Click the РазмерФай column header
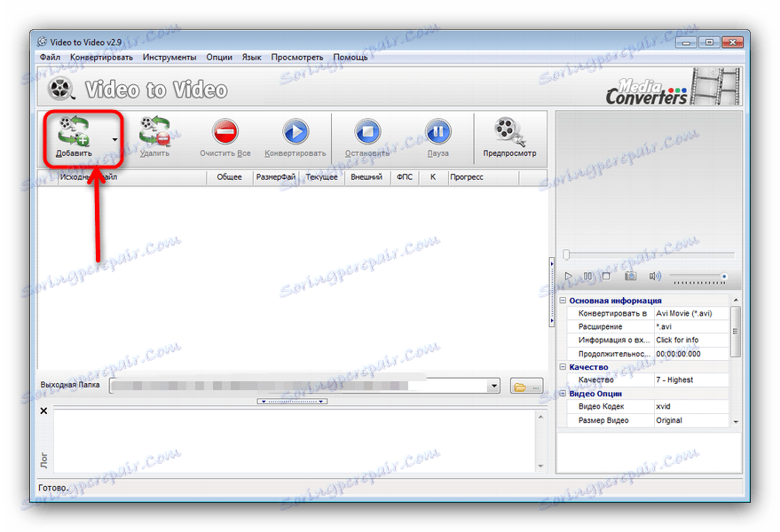This screenshot has width=780, height=532. pos(276,177)
